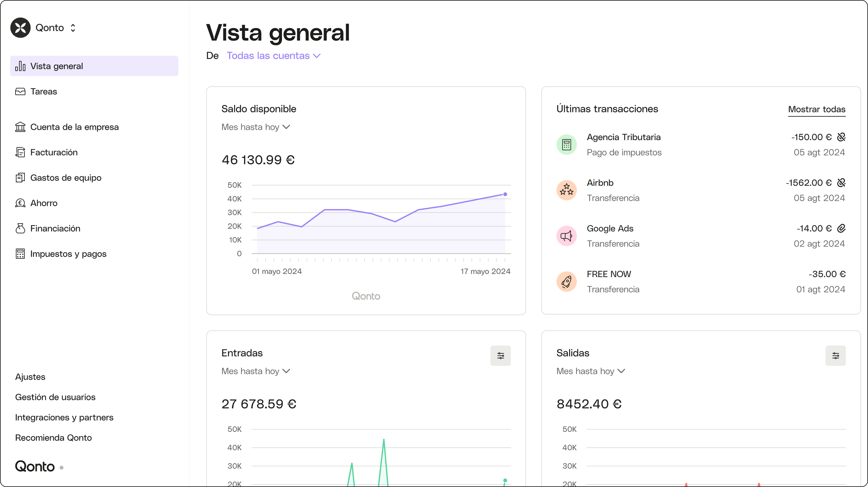Click the FREE NOW rocket category icon
The width and height of the screenshot is (868, 487).
(x=566, y=282)
